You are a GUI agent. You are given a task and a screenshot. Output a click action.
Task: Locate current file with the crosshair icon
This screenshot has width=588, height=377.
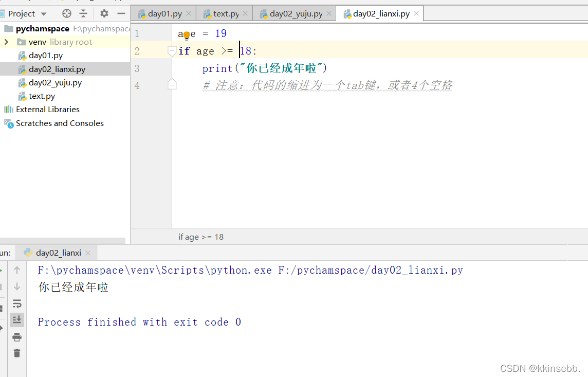(x=66, y=13)
